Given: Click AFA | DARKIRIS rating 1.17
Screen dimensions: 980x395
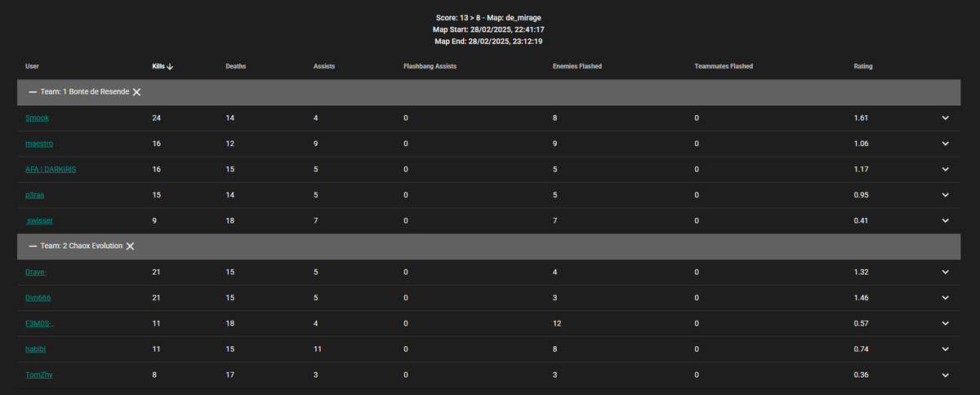Looking at the screenshot, I should (x=861, y=169).
